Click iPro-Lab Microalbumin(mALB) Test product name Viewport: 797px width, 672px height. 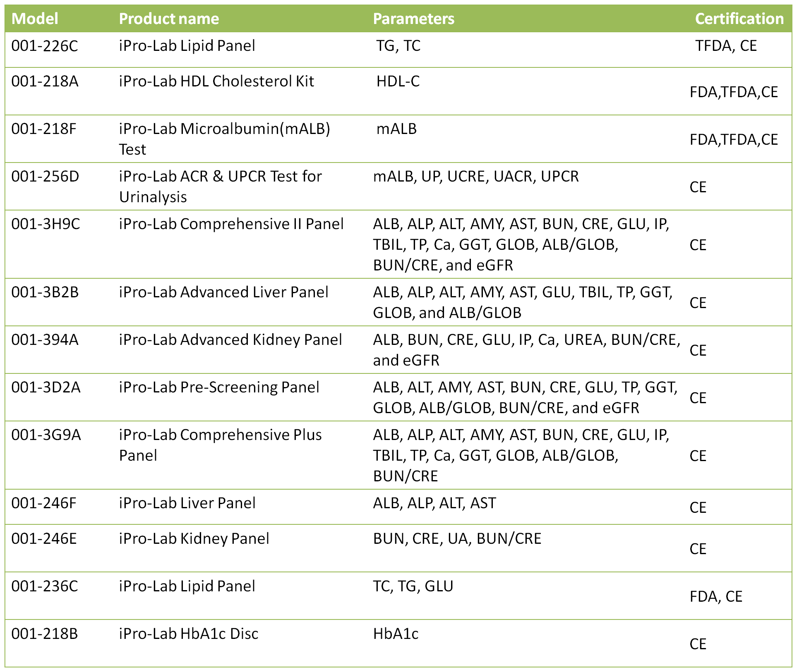[225, 139]
